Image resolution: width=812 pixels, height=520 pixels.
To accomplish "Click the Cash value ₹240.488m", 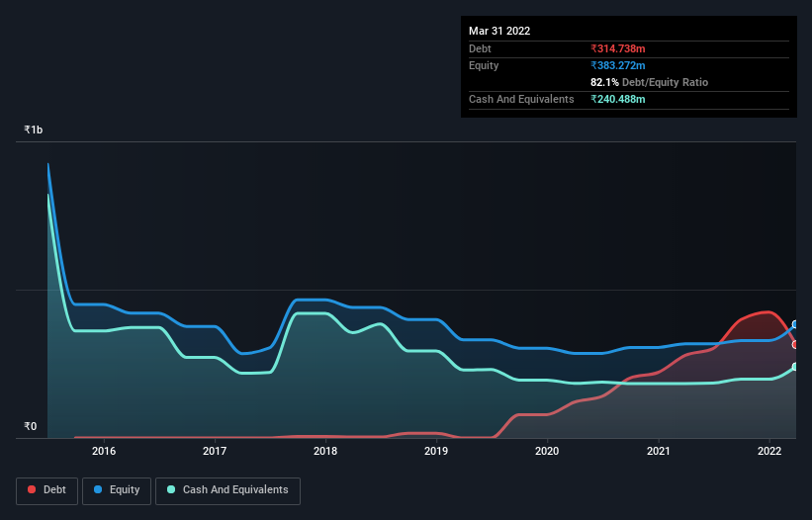I will (618, 99).
